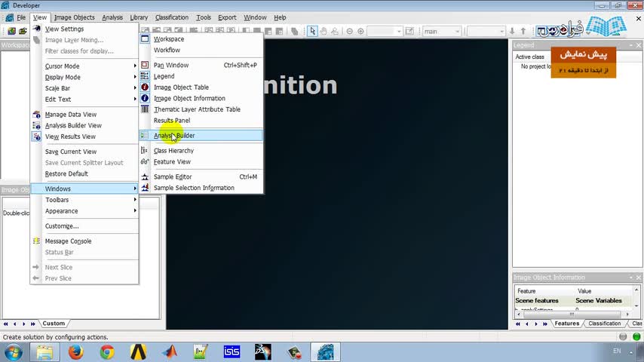Click the Analysis Builder View icon
This screenshot has width=644, height=362.
click(36, 125)
